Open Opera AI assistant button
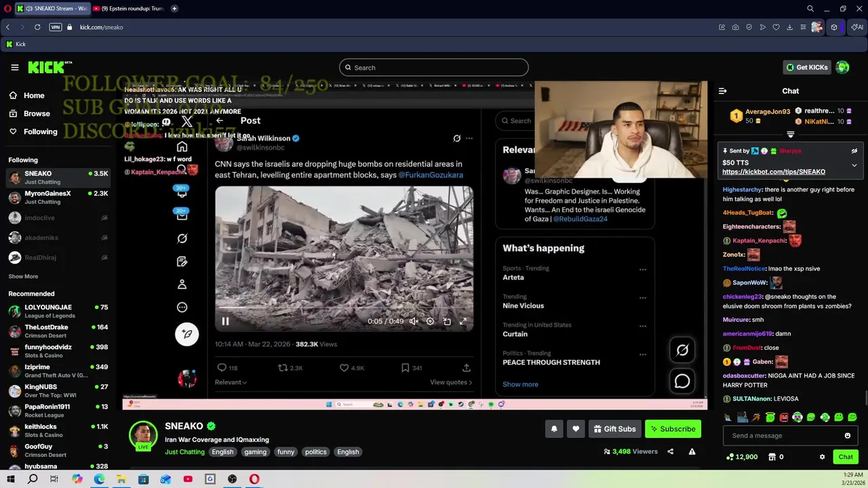 tap(857, 27)
